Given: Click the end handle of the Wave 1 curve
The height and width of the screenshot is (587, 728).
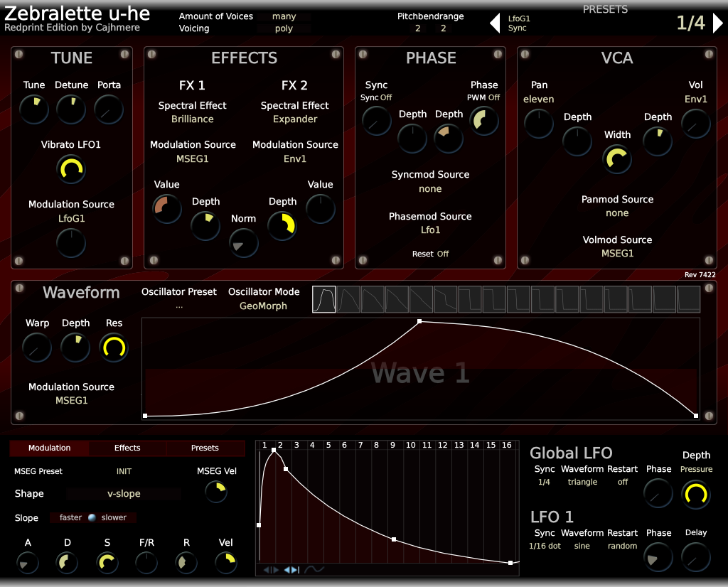Looking at the screenshot, I should click(x=696, y=416).
